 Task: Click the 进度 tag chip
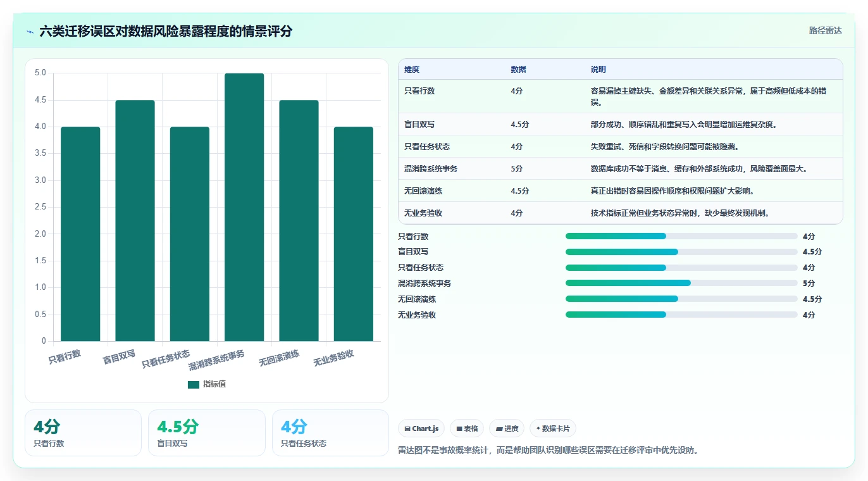click(x=507, y=428)
